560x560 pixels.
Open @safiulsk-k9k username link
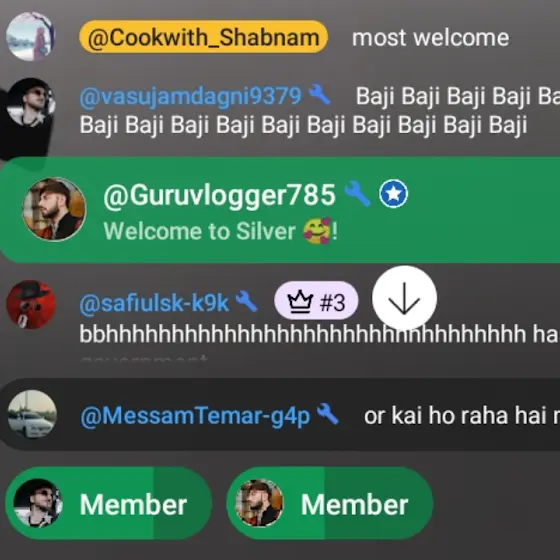point(154,303)
